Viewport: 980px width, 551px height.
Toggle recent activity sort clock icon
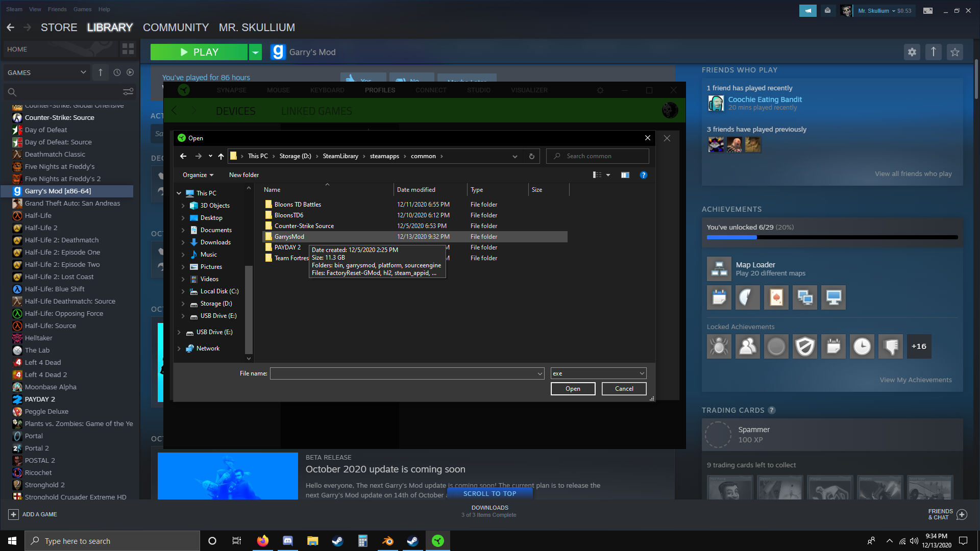117,72
